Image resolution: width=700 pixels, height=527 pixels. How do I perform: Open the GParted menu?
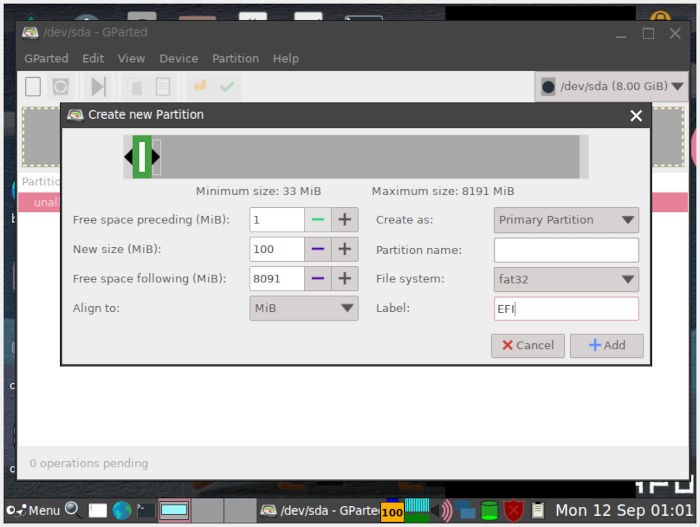46,59
